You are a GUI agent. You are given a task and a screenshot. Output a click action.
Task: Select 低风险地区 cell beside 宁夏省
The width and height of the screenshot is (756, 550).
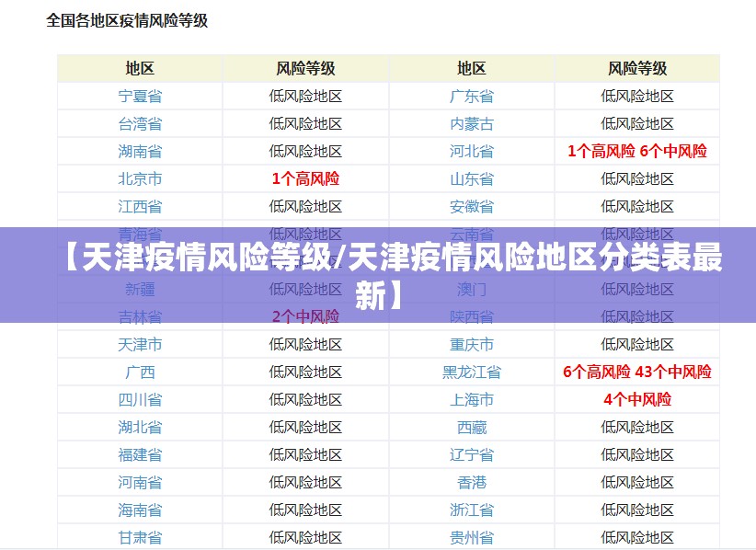305,96
